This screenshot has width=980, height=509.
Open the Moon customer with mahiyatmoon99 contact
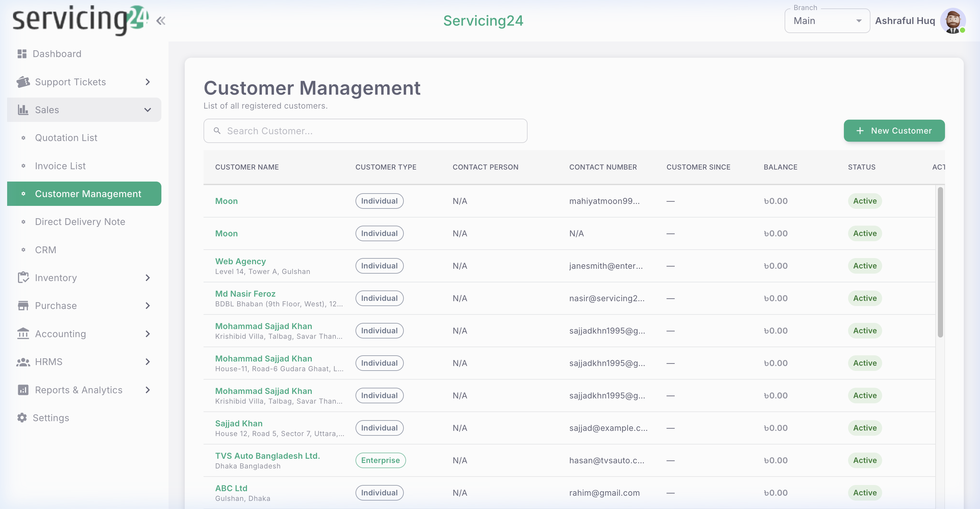coord(226,201)
